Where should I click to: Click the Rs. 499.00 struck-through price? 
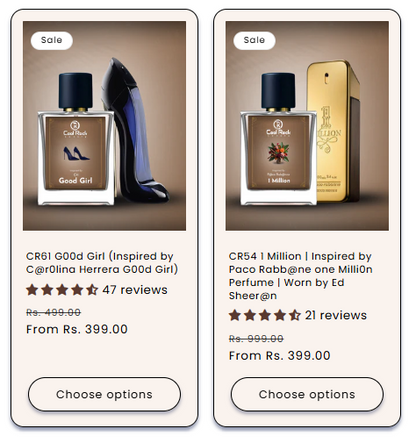point(53,312)
